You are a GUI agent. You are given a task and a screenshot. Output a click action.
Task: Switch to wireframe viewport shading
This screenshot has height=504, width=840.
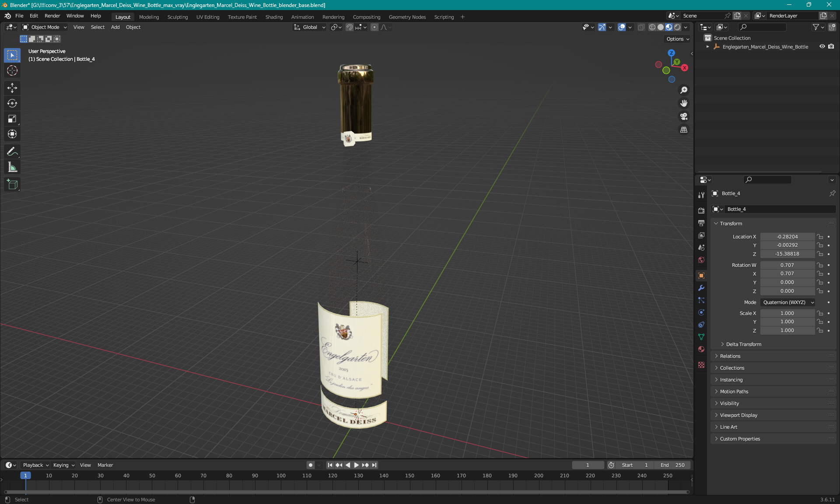(x=652, y=27)
